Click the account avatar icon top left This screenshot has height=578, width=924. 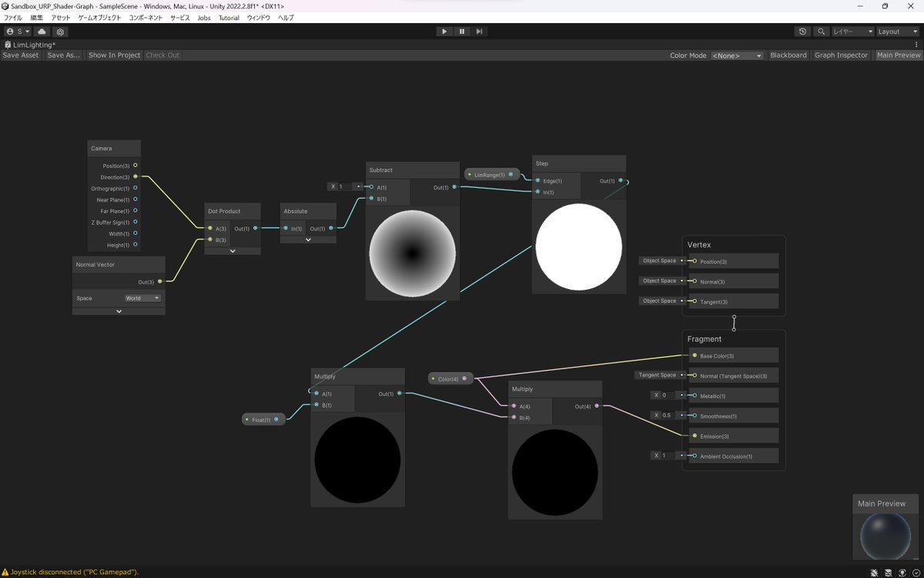9,32
